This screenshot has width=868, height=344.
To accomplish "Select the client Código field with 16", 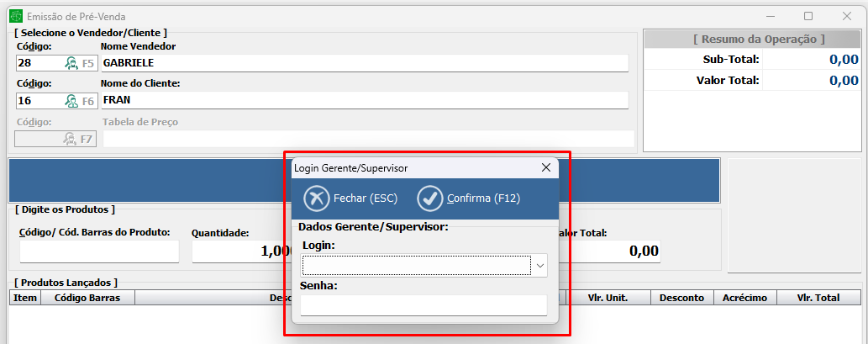I will pyautogui.click(x=38, y=101).
